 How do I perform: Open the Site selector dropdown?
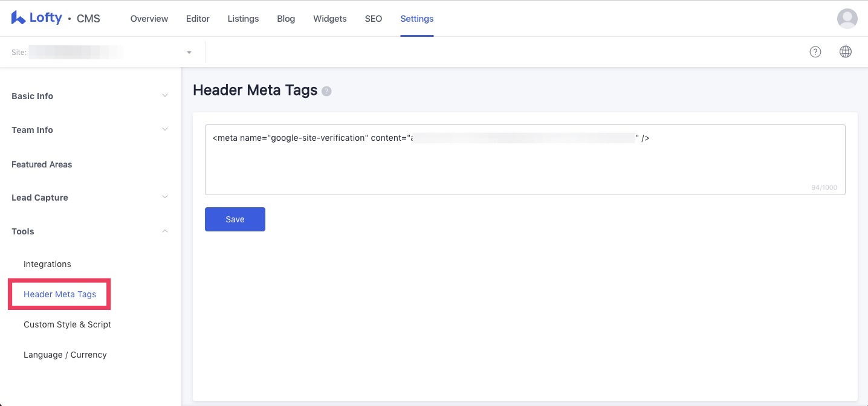[x=102, y=53]
